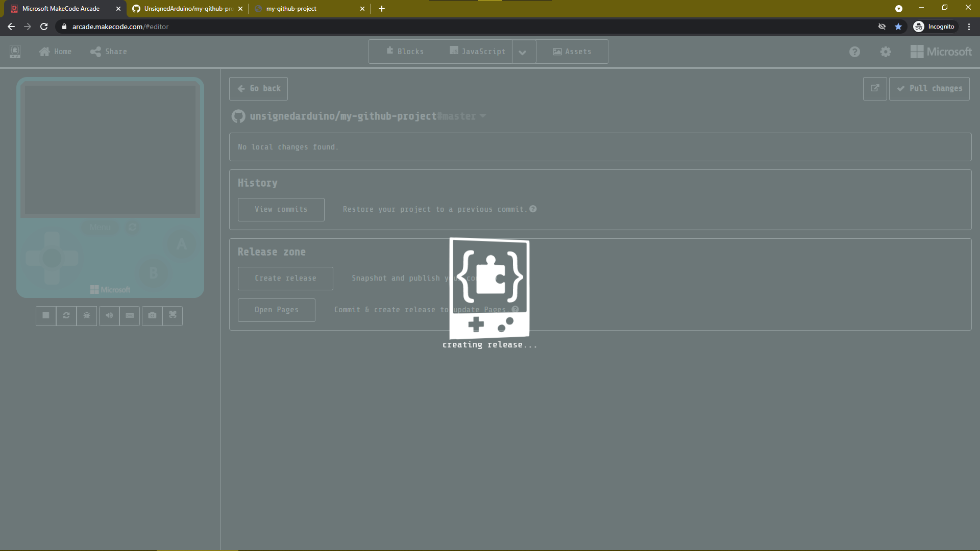Click help icon beside restore commit text

[x=533, y=209]
